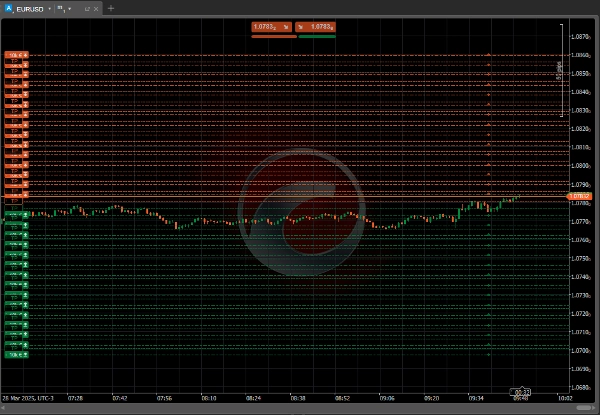Click the 10:02 time axis label

(565, 398)
